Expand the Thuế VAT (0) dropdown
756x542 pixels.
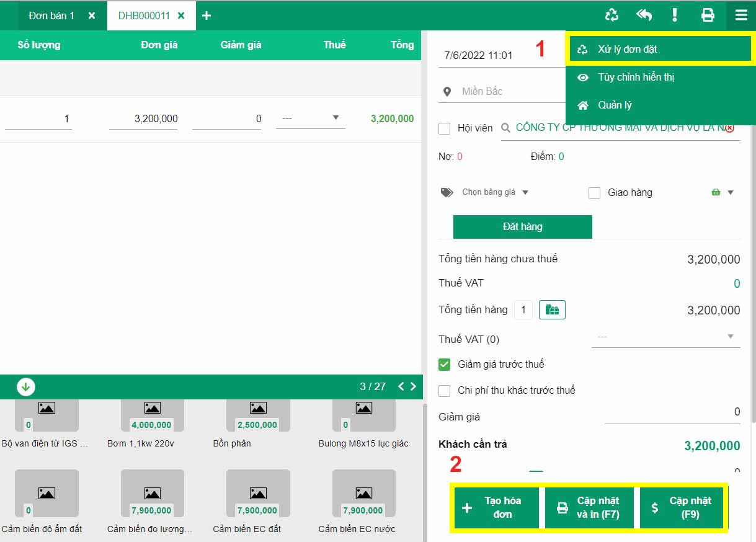(x=665, y=337)
